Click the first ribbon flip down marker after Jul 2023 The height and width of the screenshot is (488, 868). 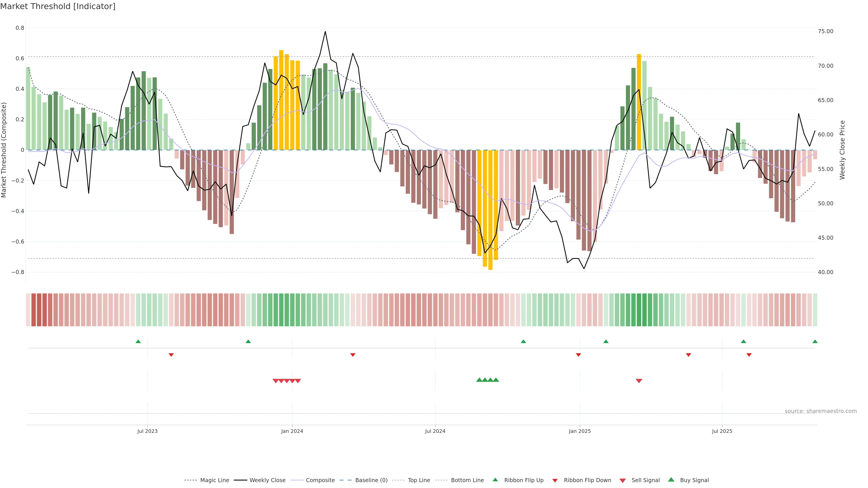(171, 355)
